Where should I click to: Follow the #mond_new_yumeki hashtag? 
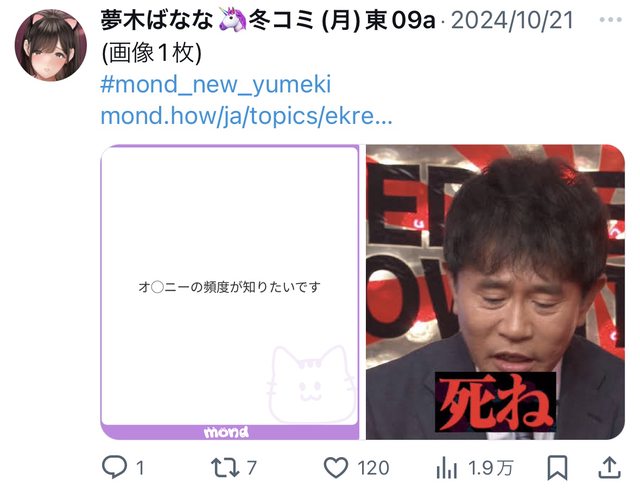pyautogui.click(x=216, y=84)
